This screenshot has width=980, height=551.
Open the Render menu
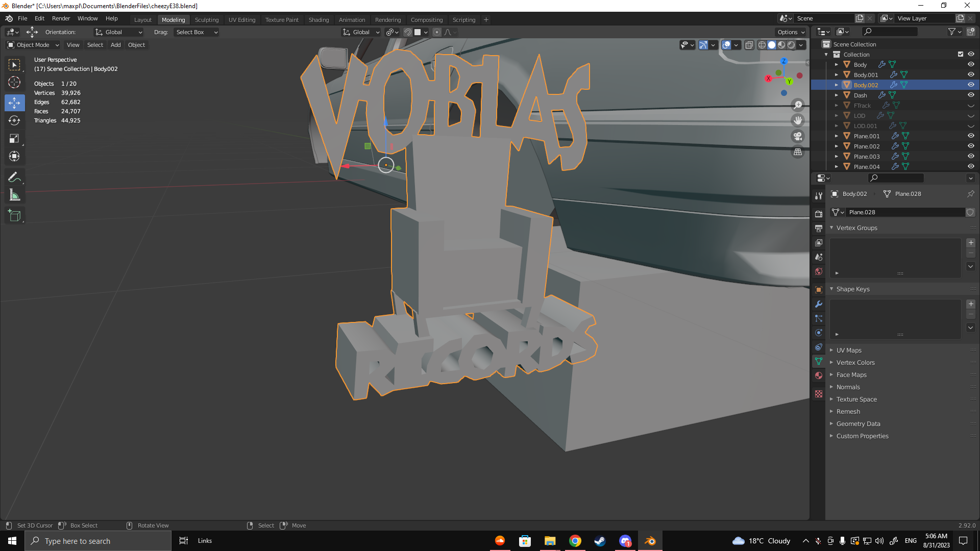[61, 18]
